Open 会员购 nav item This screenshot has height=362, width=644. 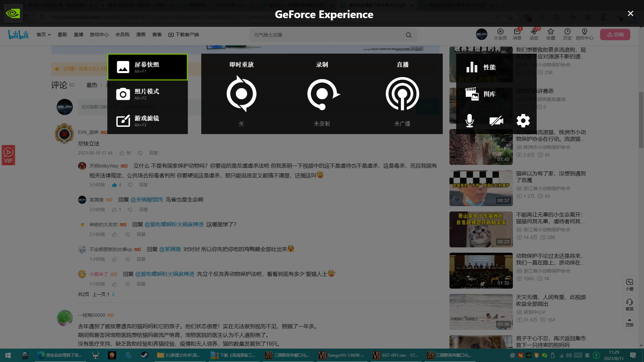click(122, 35)
